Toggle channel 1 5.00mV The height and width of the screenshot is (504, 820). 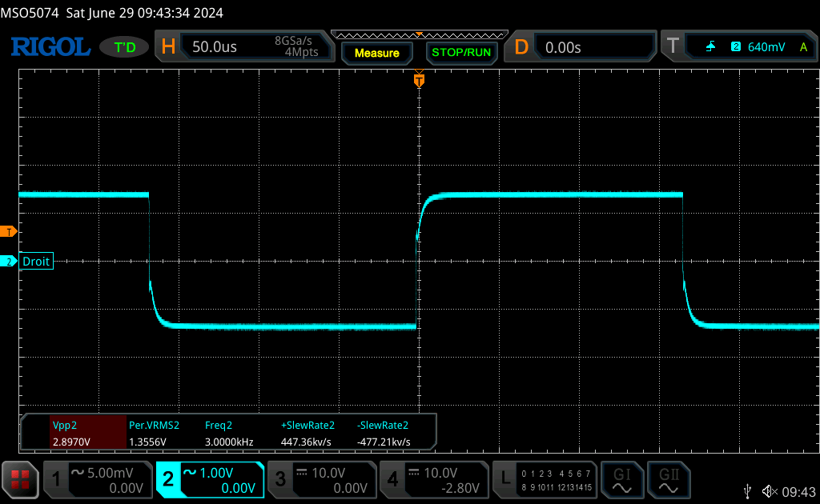(97, 479)
